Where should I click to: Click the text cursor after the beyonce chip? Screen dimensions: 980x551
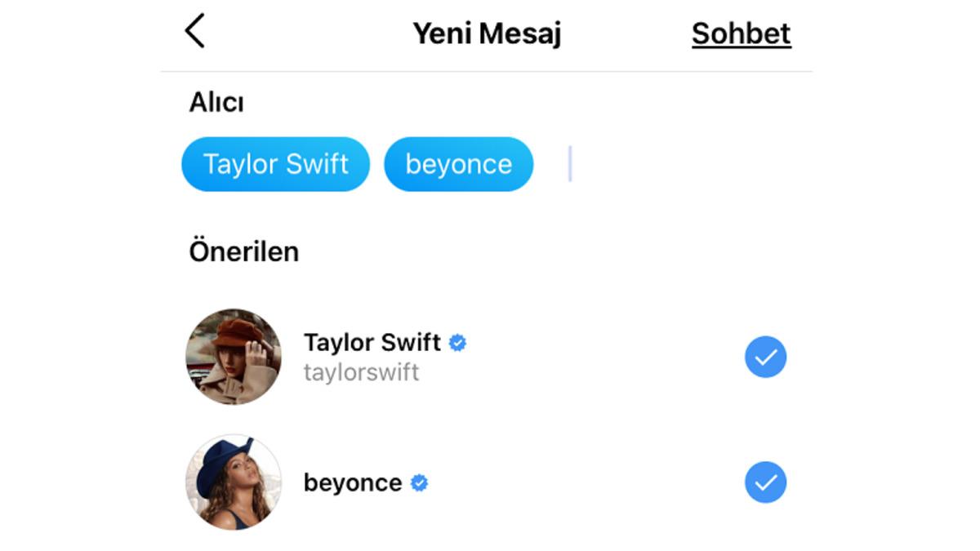point(570,164)
